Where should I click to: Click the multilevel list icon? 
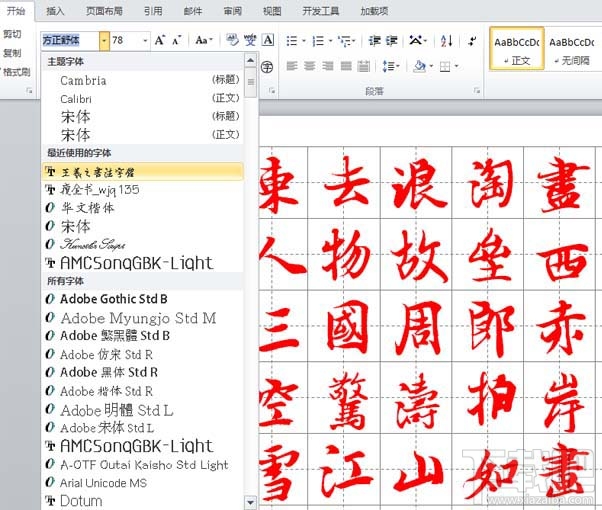[x=346, y=41]
